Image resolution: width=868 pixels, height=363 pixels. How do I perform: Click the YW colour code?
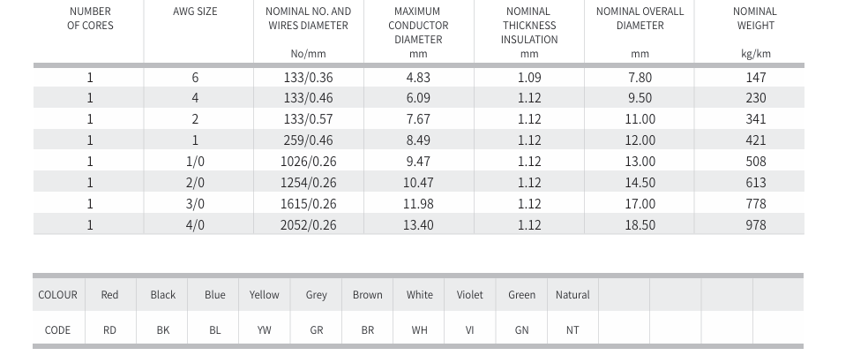(265, 330)
